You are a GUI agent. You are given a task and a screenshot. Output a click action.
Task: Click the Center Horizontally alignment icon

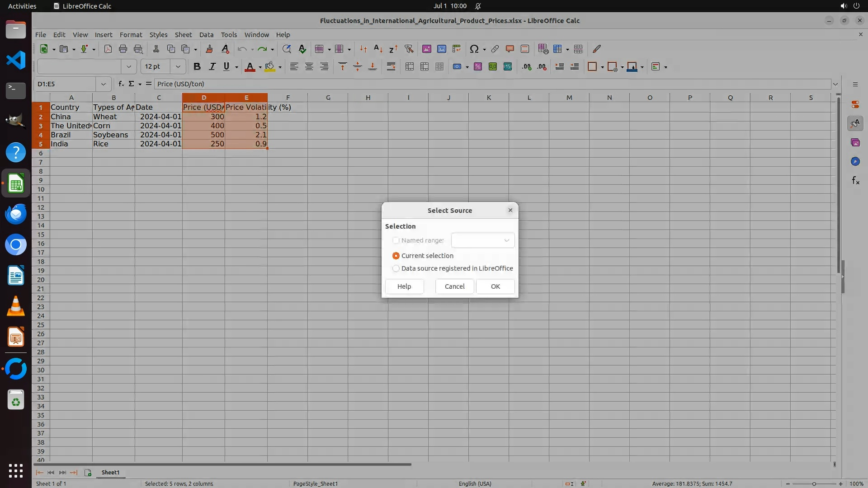309,67
